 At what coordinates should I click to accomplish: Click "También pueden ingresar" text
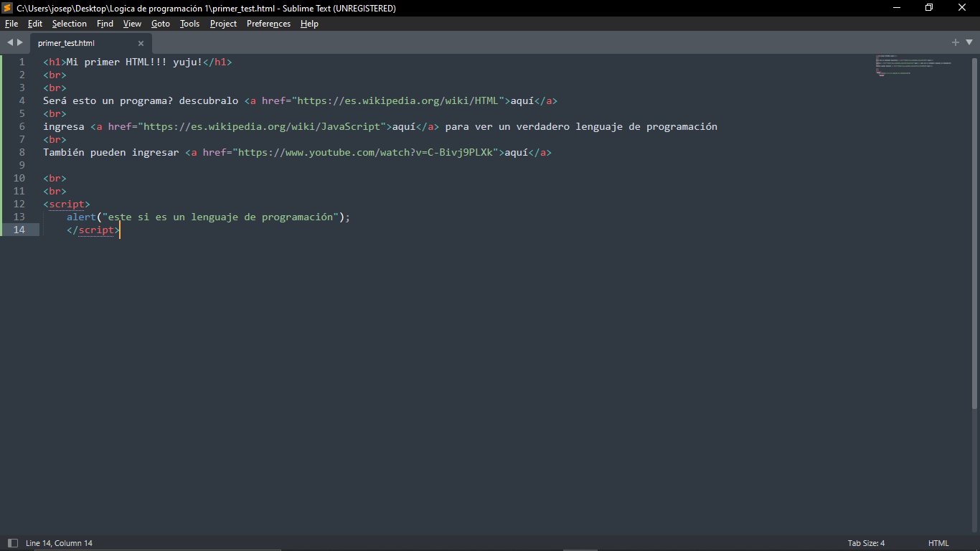(110, 152)
